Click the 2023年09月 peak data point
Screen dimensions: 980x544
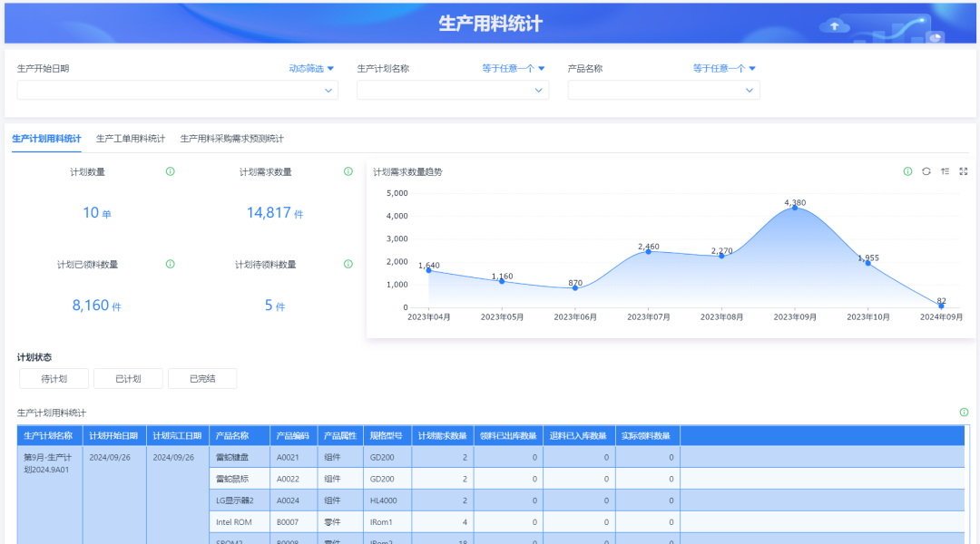click(795, 208)
